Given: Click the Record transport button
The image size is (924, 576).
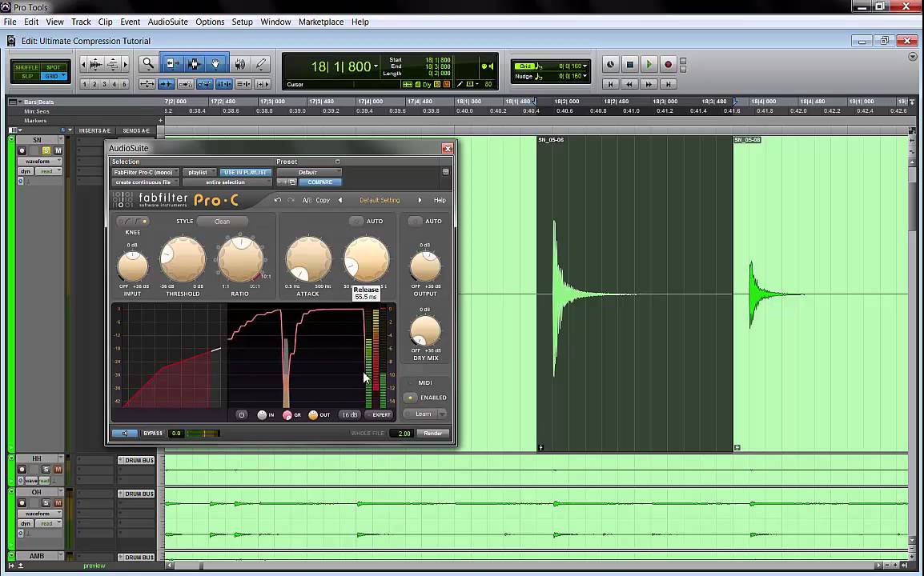Looking at the screenshot, I should click(x=668, y=64).
